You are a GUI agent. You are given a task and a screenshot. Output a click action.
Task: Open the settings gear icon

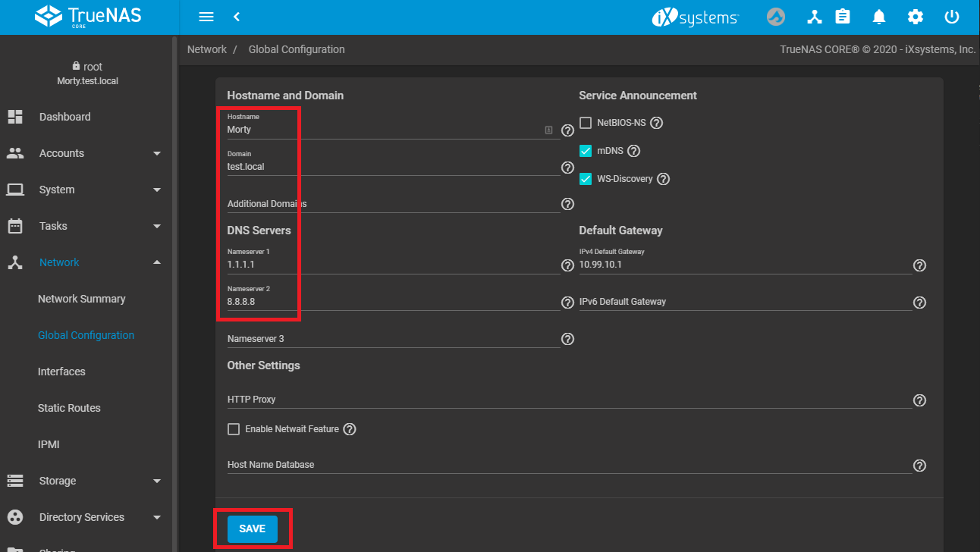916,17
